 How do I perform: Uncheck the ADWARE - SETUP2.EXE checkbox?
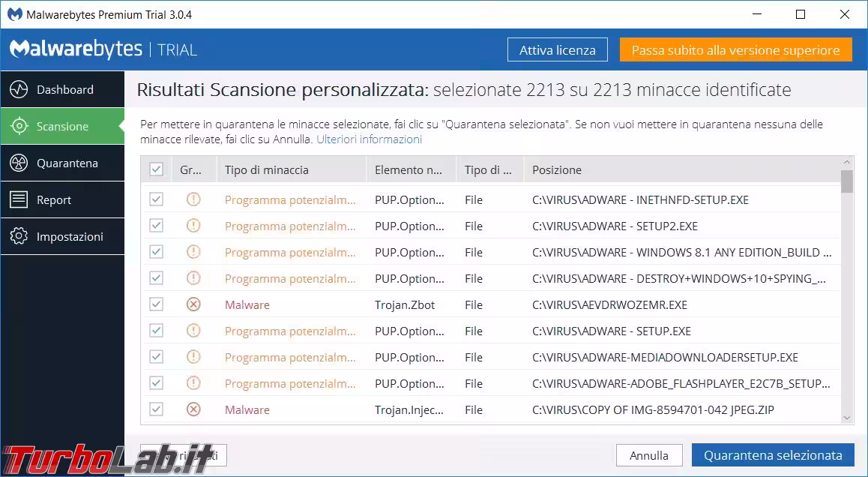156,226
